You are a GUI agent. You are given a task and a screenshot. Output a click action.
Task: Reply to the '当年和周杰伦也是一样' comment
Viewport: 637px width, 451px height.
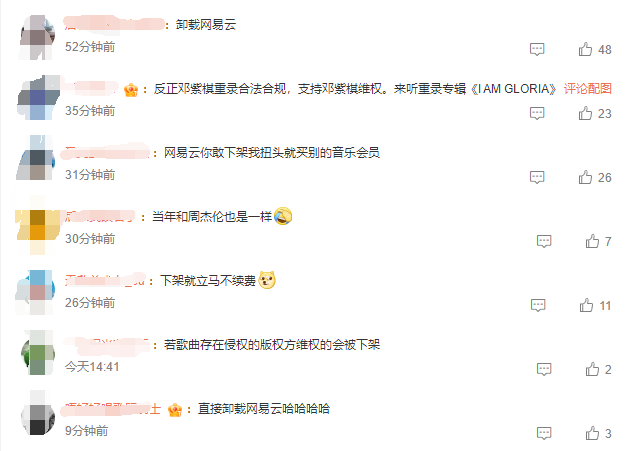tap(544, 241)
